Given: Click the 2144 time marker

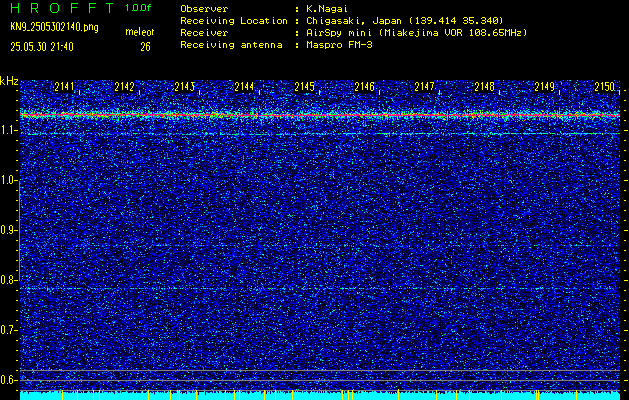Looking at the screenshot, I should pyautogui.click(x=244, y=87).
